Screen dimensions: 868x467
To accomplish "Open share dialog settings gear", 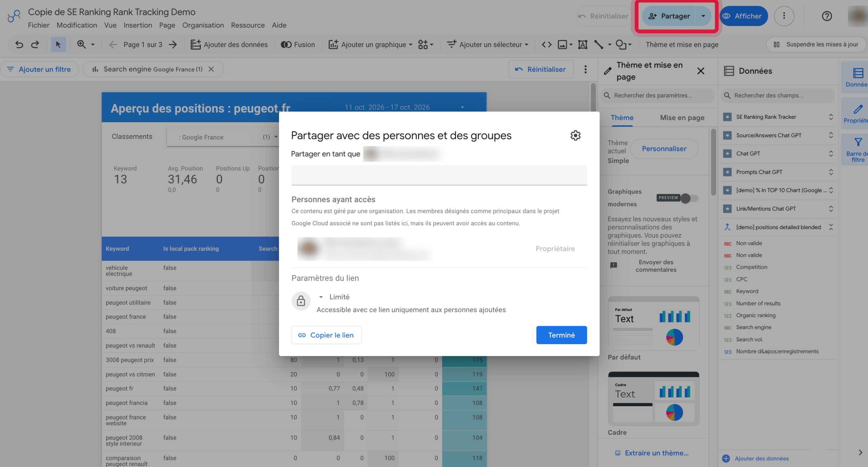I will (575, 135).
